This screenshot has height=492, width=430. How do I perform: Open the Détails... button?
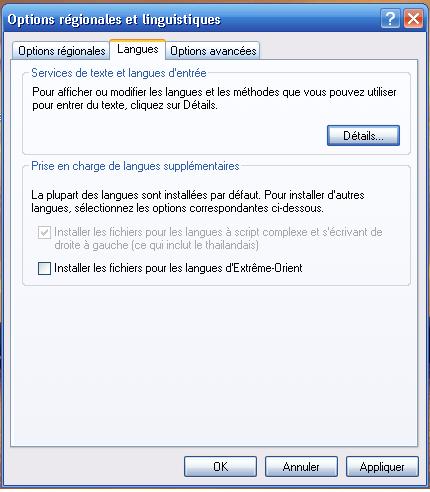point(363,136)
